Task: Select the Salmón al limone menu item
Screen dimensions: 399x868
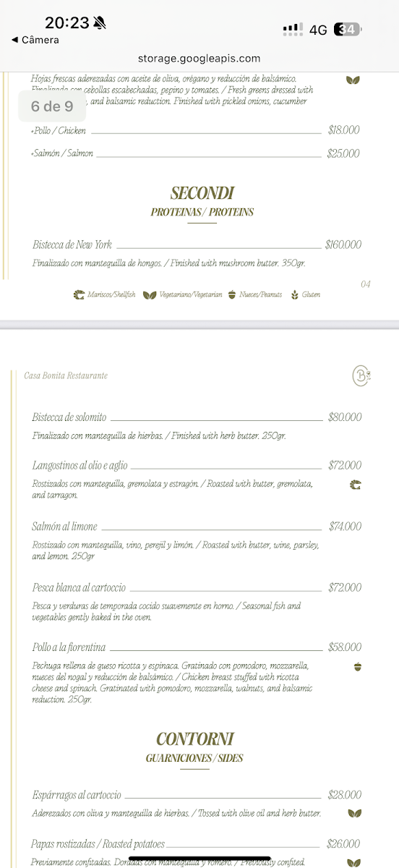Action: pyautogui.click(x=197, y=527)
